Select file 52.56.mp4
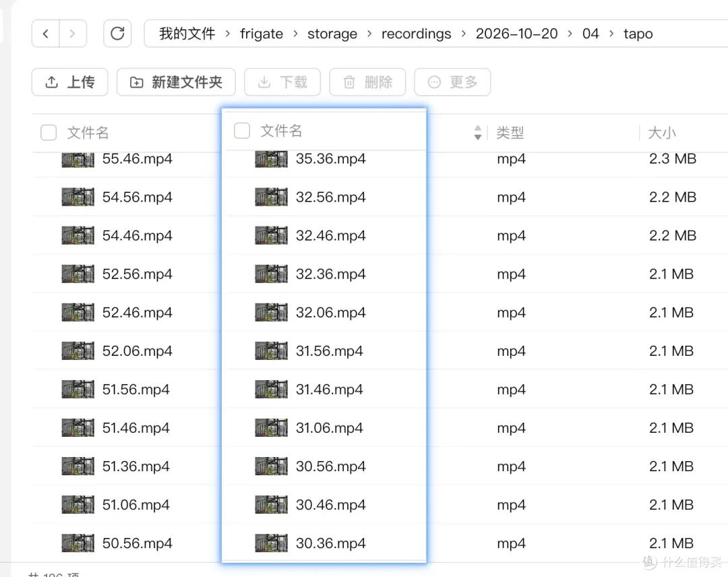The height and width of the screenshot is (577, 728). coord(138,274)
